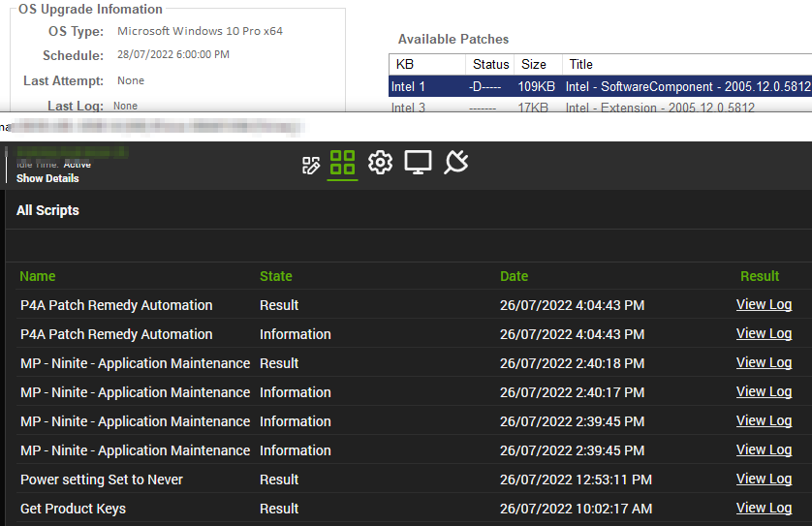View Log for Ninite Application Maintenance Result row
Viewport: 812px width, 526px height.
coord(764,362)
